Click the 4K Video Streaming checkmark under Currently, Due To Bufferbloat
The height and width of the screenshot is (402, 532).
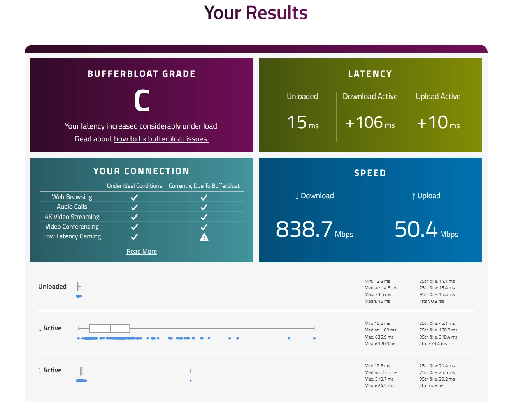[204, 217]
